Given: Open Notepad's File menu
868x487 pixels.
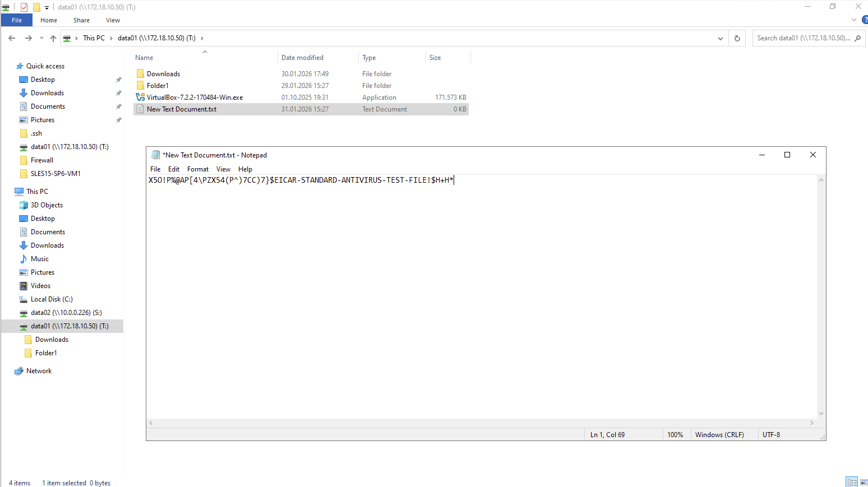Looking at the screenshot, I should (x=155, y=169).
